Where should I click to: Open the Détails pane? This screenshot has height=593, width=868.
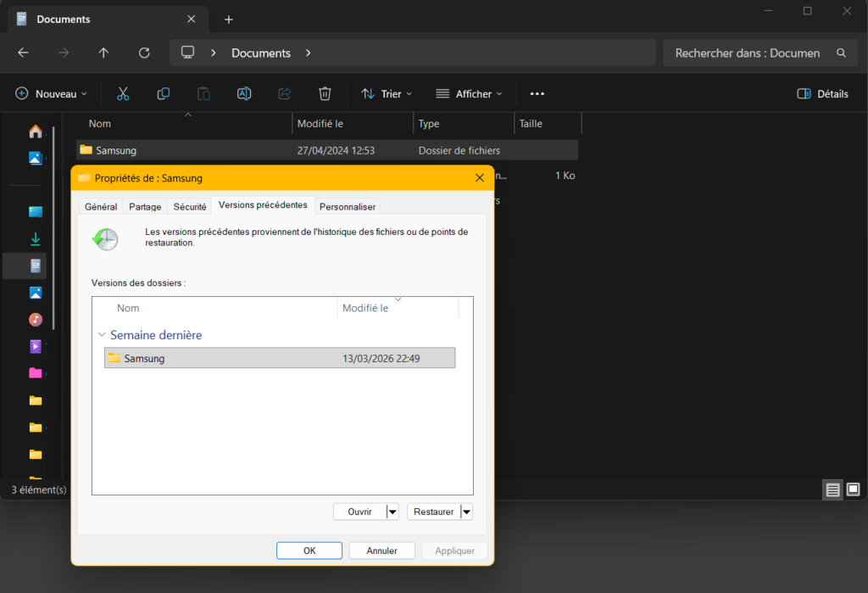click(821, 93)
